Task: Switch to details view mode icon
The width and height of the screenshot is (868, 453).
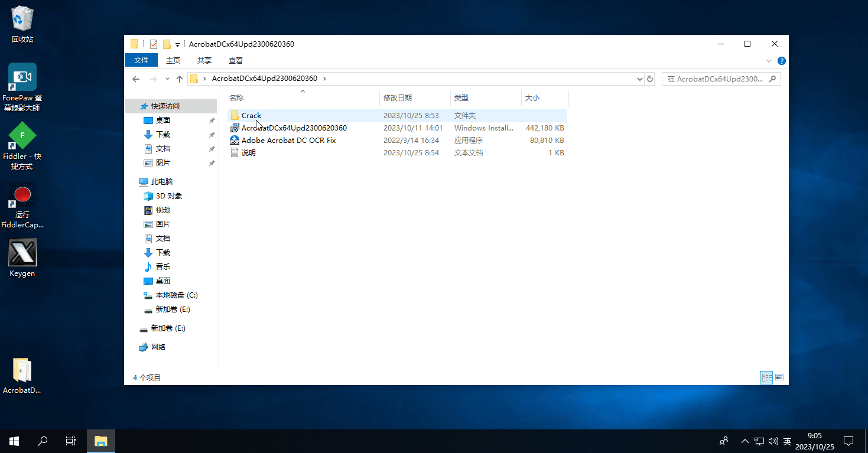Action: [766, 377]
